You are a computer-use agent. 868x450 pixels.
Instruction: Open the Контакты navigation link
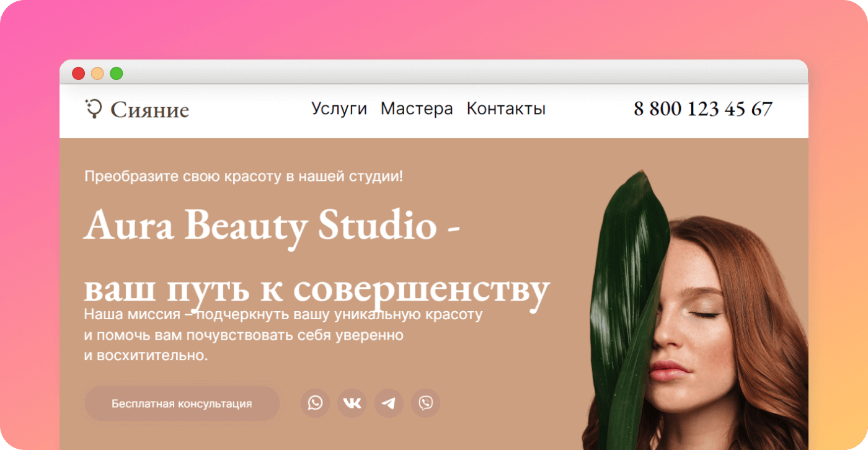point(506,109)
